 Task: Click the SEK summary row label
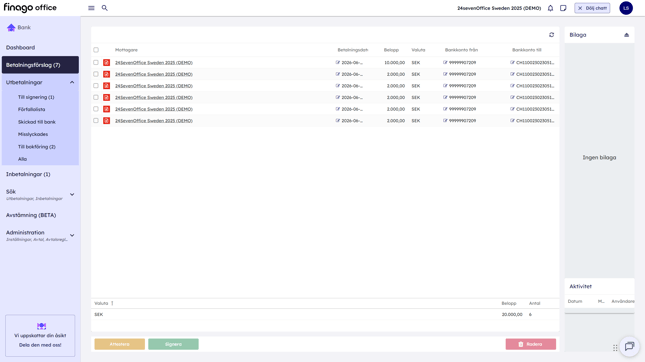click(99, 314)
